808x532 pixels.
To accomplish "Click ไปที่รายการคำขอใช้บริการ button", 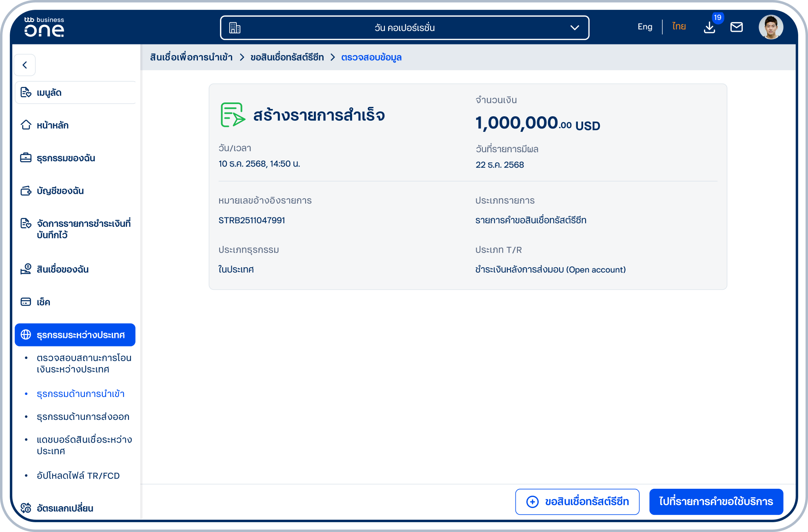I will pyautogui.click(x=716, y=501).
